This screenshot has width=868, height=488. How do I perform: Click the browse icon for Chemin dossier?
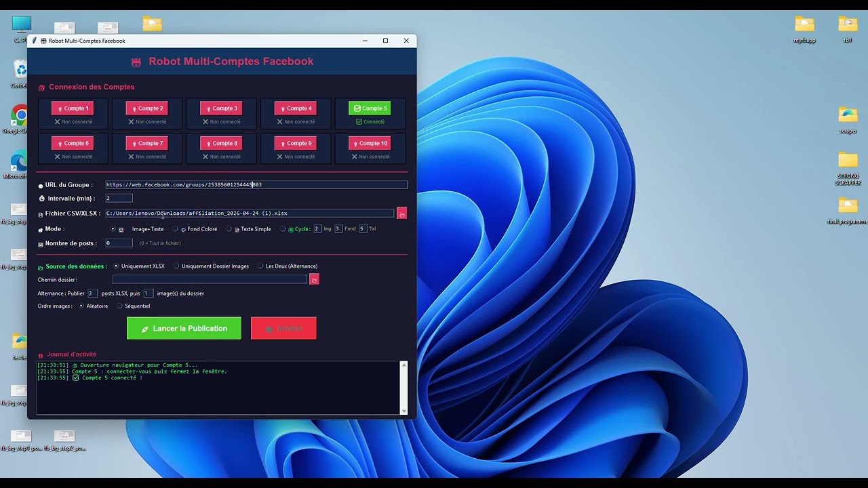coord(314,279)
